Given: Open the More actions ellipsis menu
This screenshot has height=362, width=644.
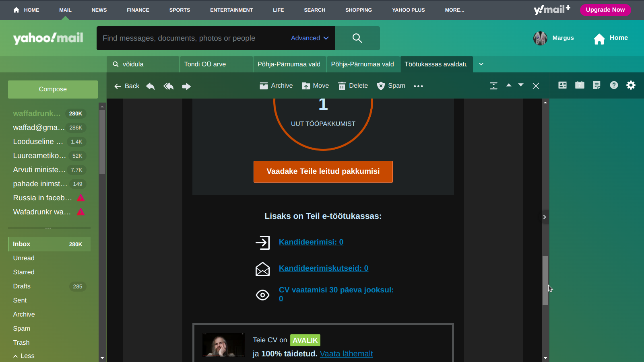Looking at the screenshot, I should click(418, 86).
